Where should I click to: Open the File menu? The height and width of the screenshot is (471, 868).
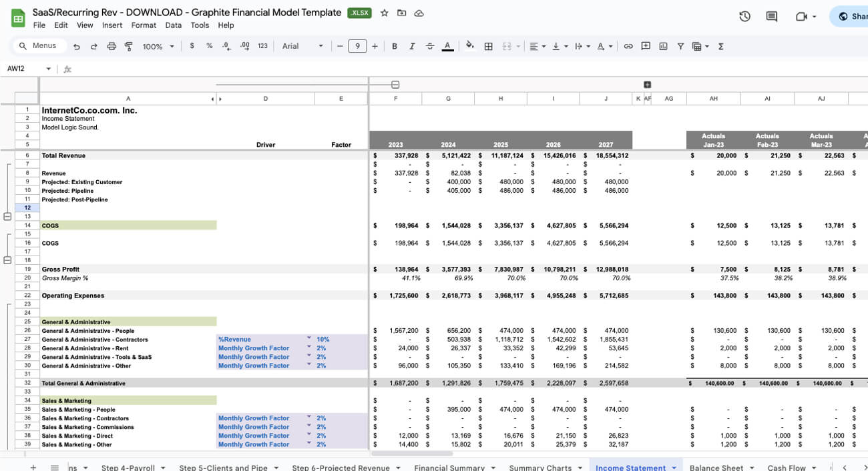39,25
